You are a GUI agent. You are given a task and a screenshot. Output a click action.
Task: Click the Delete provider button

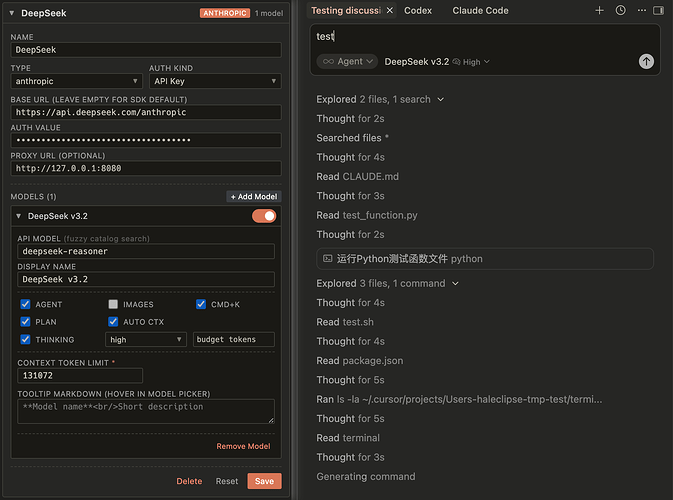[x=189, y=481]
